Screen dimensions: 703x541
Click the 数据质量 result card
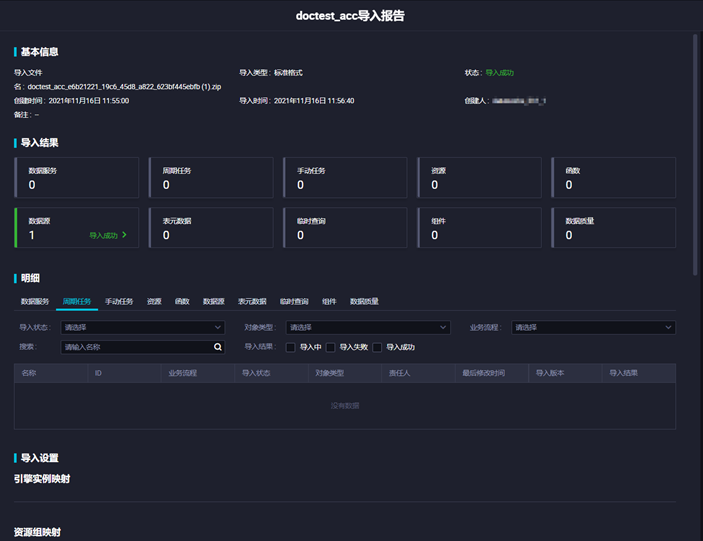coord(614,228)
